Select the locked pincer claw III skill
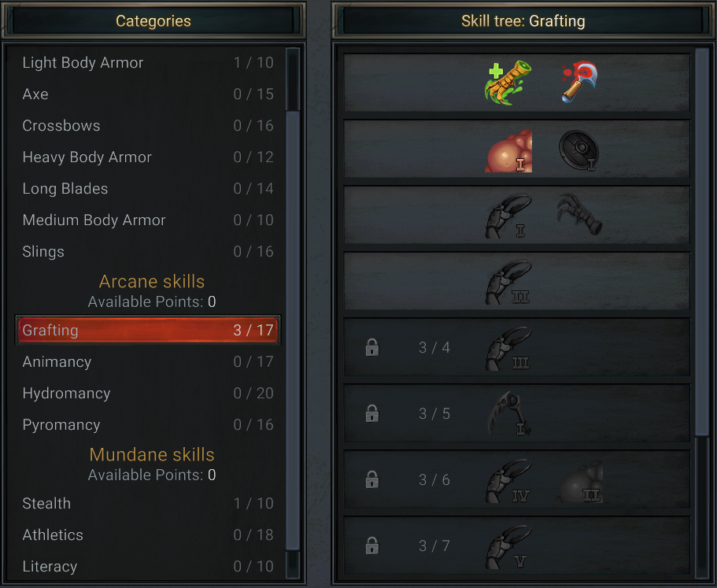Screen dimensions: 717x588 pos(508,349)
